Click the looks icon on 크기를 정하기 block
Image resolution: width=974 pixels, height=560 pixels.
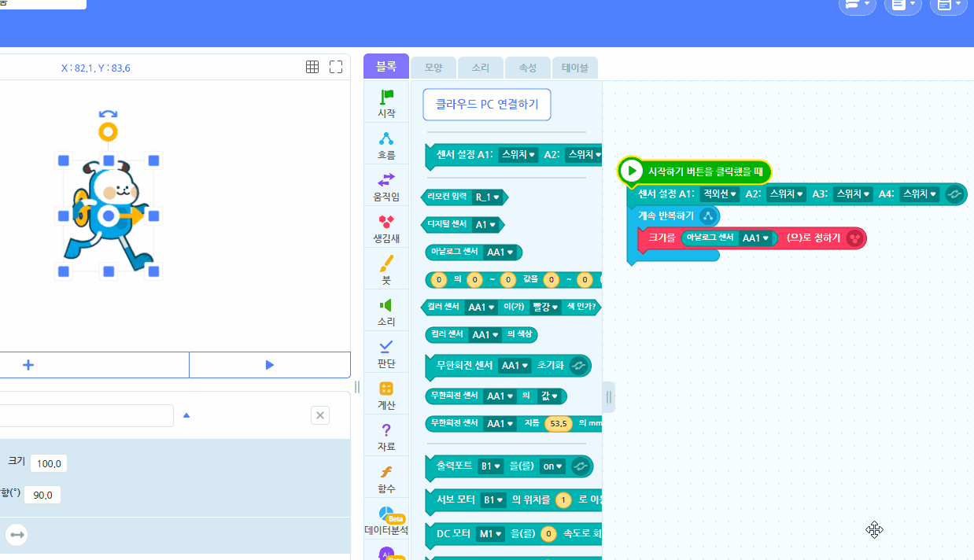pos(854,238)
